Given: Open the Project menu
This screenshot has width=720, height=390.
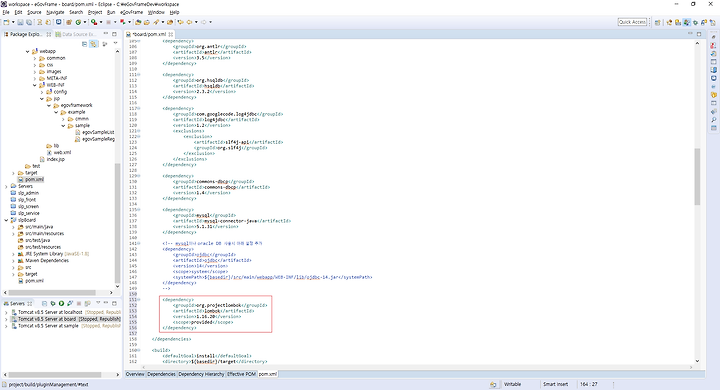Looking at the screenshot, I should (95, 12).
